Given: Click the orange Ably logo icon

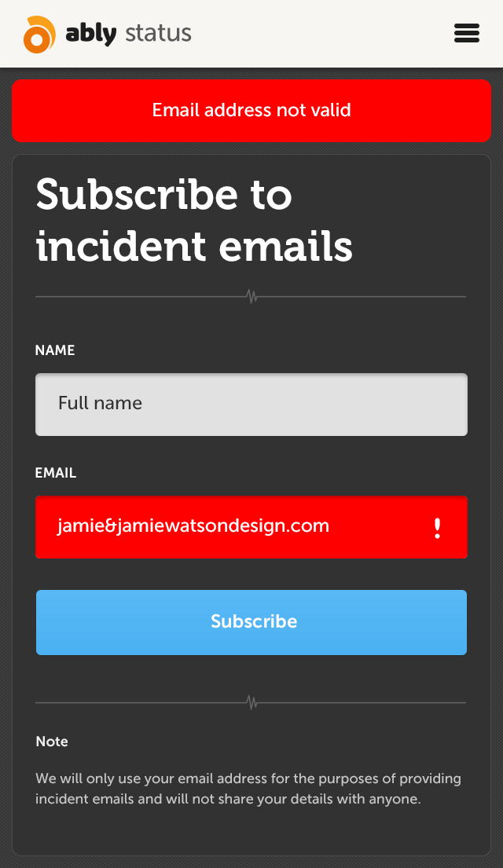Looking at the screenshot, I should tap(39, 35).
